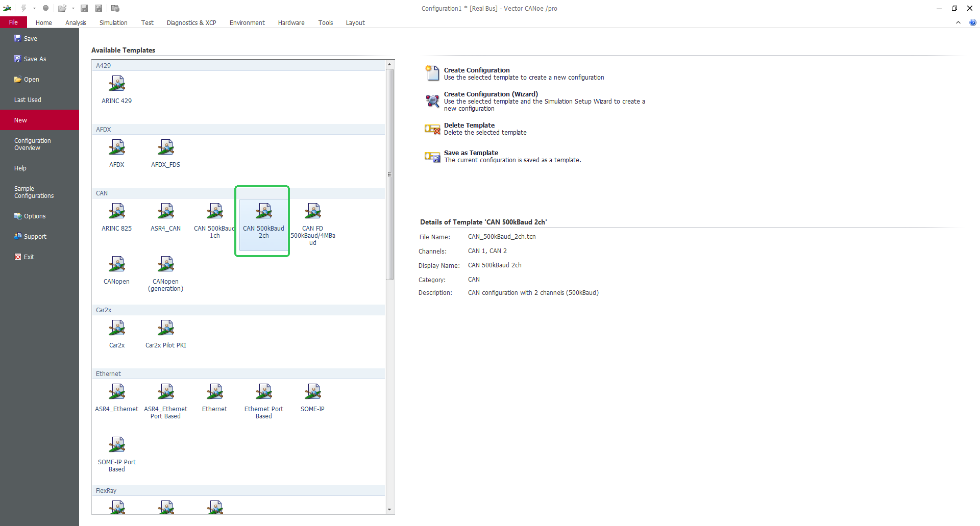Open the Hardware ribbon tab
The width and height of the screenshot is (980, 526).
tap(291, 23)
